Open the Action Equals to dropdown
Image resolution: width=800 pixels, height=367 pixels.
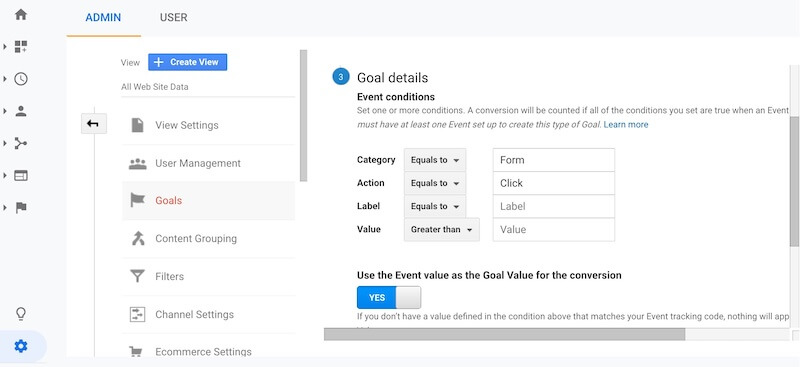435,183
